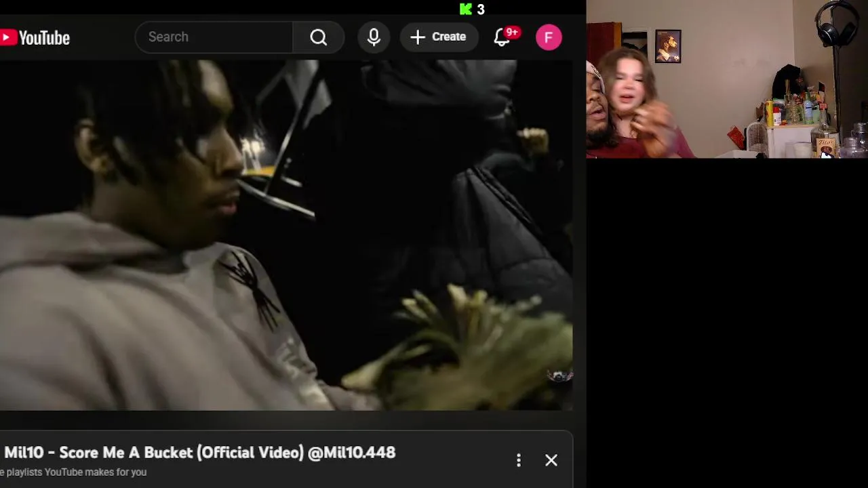Click the 'playlists YouTube makes for you' text

pyautogui.click(x=76, y=472)
